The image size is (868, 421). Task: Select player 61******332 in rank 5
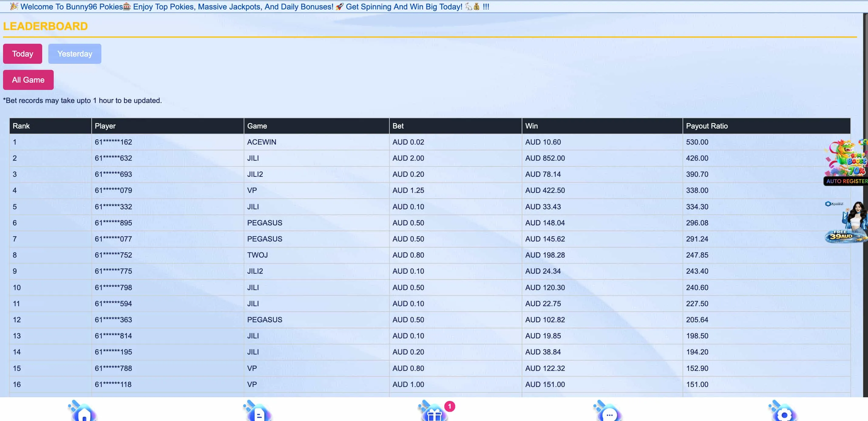pyautogui.click(x=113, y=207)
